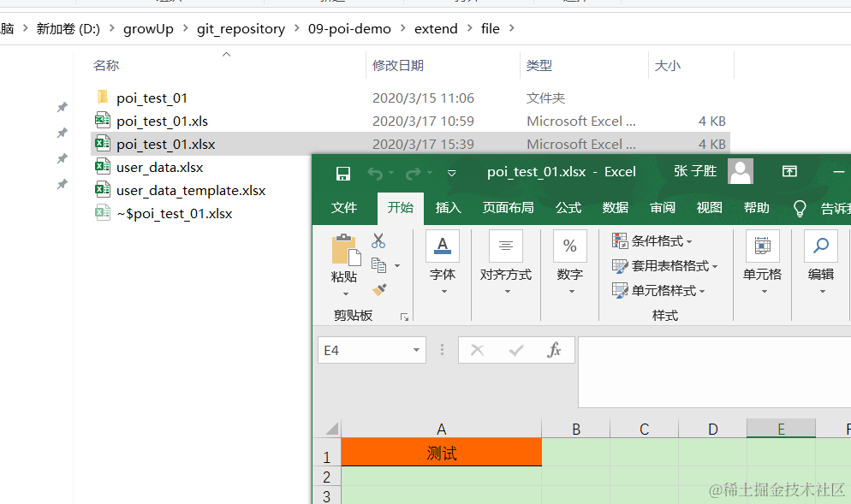This screenshot has width=851, height=504.
Task: Save the workbook via the Quick Access save icon
Action: pos(342,172)
